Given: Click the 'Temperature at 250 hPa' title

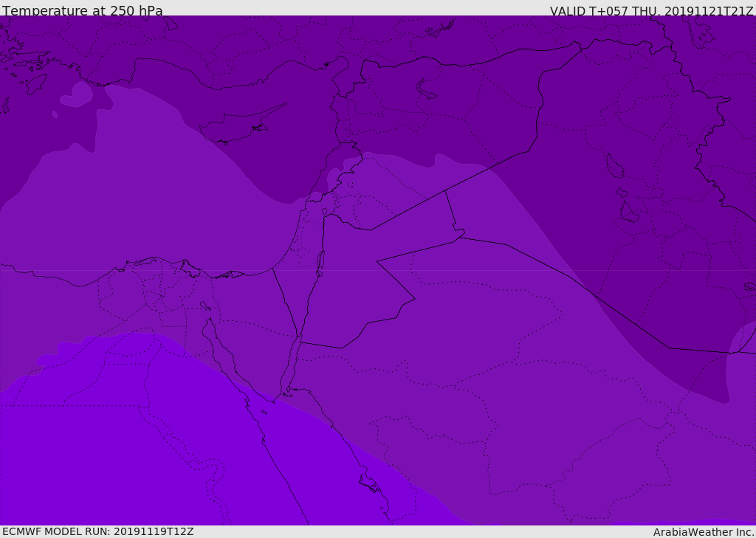Looking at the screenshot, I should (83, 10).
